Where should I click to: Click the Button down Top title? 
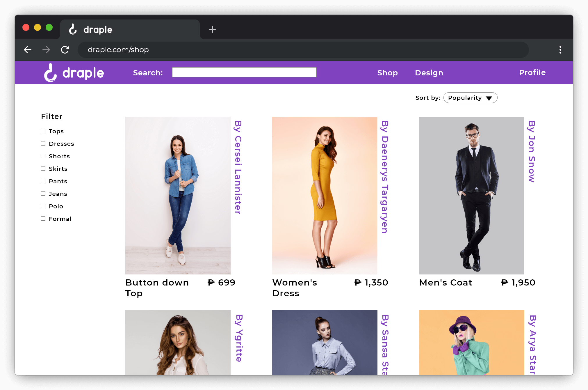click(x=157, y=288)
